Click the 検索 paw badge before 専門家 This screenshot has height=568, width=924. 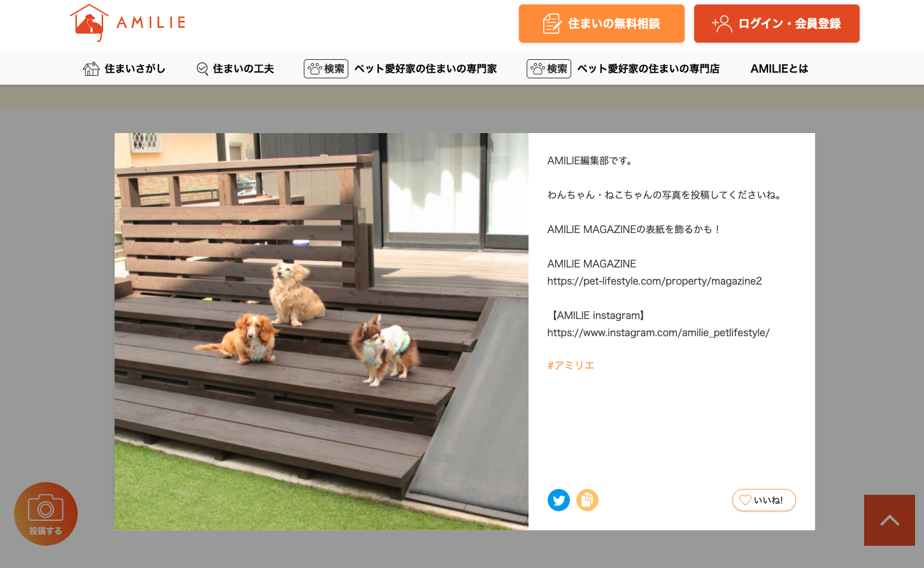326,69
